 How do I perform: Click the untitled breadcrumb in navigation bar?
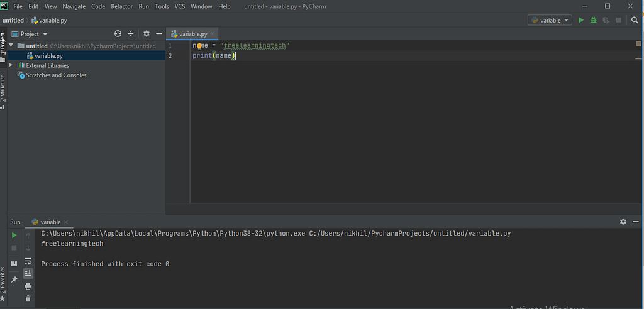click(x=13, y=21)
